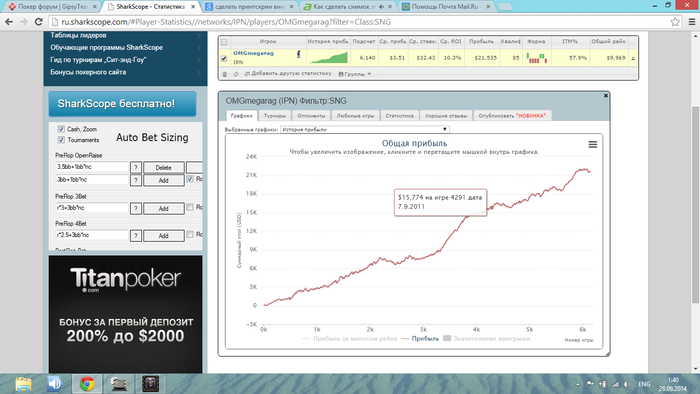Go back with browser back arrow
Screen dimensions: 700x394
pyautogui.click(x=8, y=22)
